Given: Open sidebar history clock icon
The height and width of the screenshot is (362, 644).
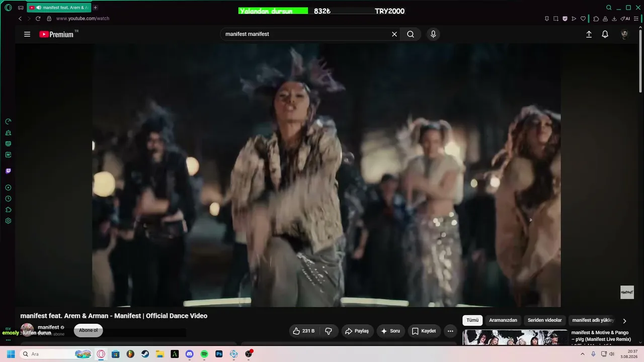Looking at the screenshot, I should point(8,199).
